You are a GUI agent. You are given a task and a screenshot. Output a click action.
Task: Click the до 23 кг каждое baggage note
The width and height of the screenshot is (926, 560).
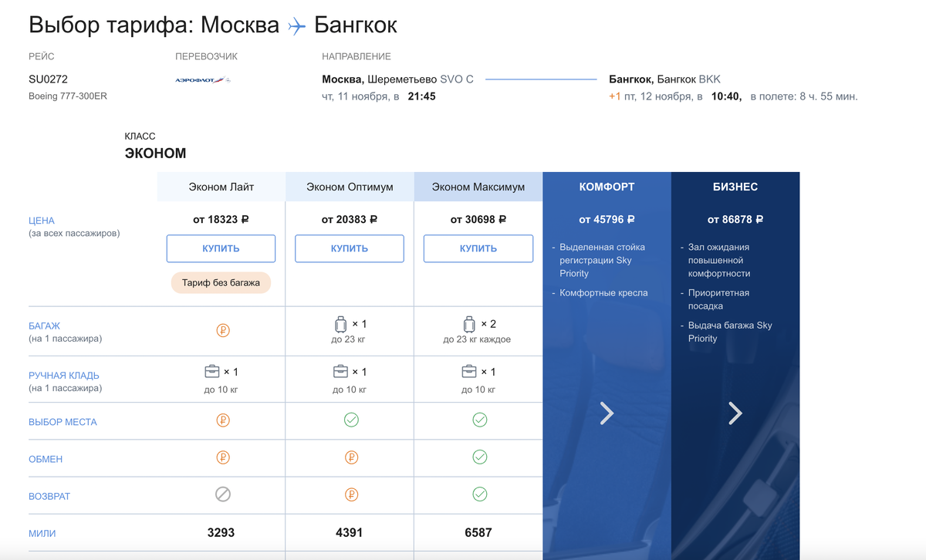[x=477, y=339]
